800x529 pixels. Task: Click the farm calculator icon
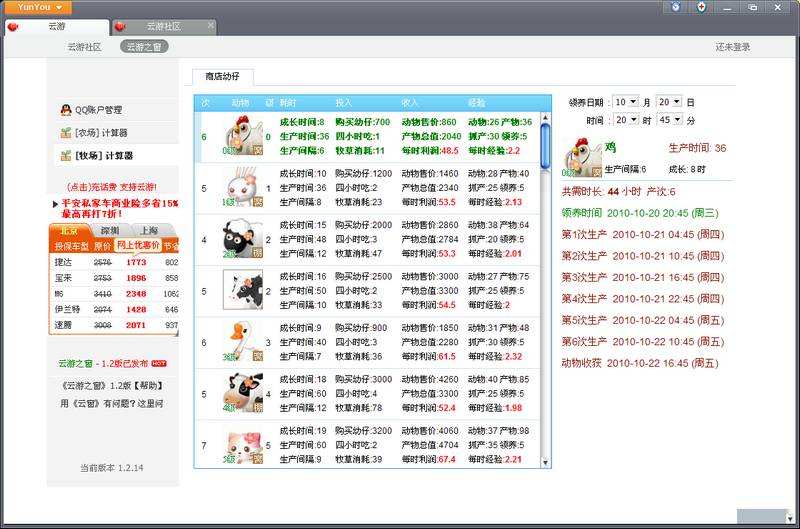click(x=65, y=133)
